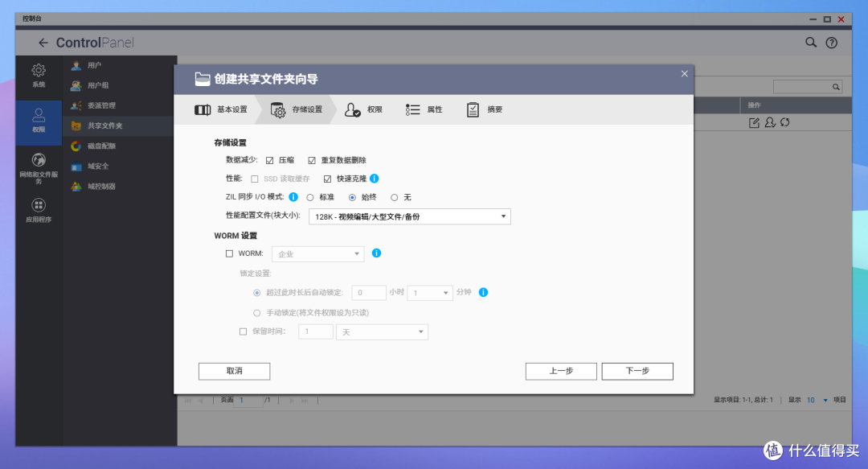Select the 始终 ZIL mode radio
This screenshot has height=469, width=868.
pos(352,197)
